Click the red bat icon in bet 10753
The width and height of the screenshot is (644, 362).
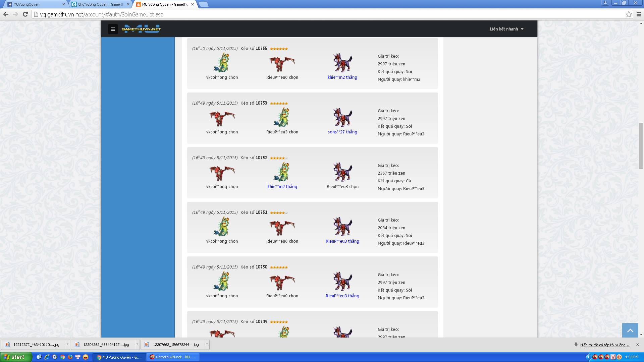(x=222, y=118)
